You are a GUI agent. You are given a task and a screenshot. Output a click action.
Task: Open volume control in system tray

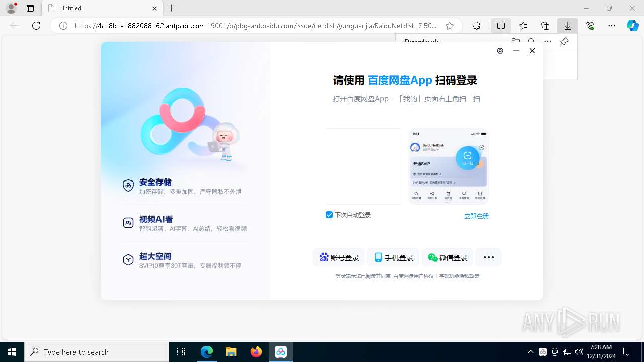(579, 352)
